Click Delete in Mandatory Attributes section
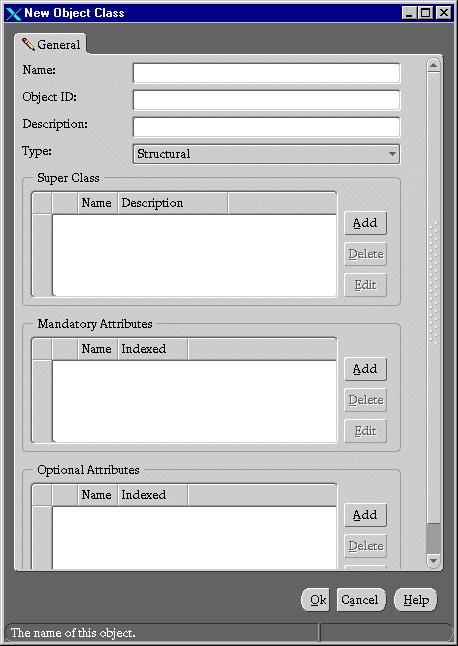This screenshot has height=646, width=458. [365, 400]
